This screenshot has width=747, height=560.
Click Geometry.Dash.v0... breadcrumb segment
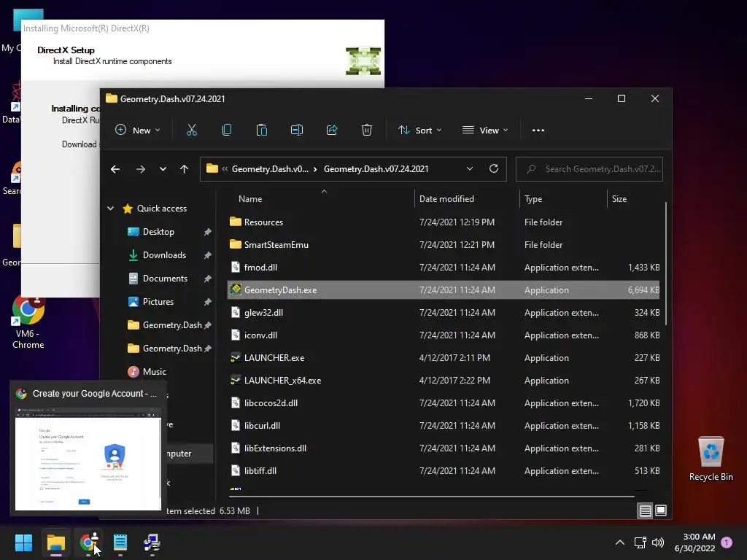tap(270, 169)
